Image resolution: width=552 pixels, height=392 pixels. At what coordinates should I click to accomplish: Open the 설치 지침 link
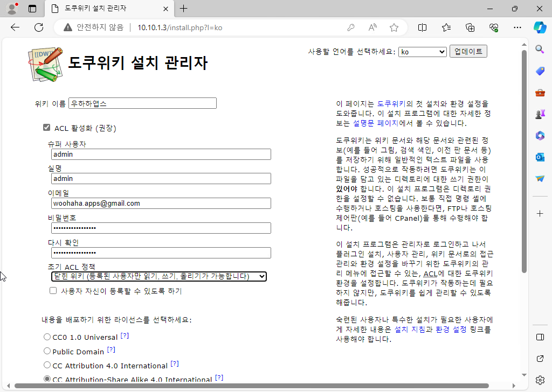pos(410,330)
